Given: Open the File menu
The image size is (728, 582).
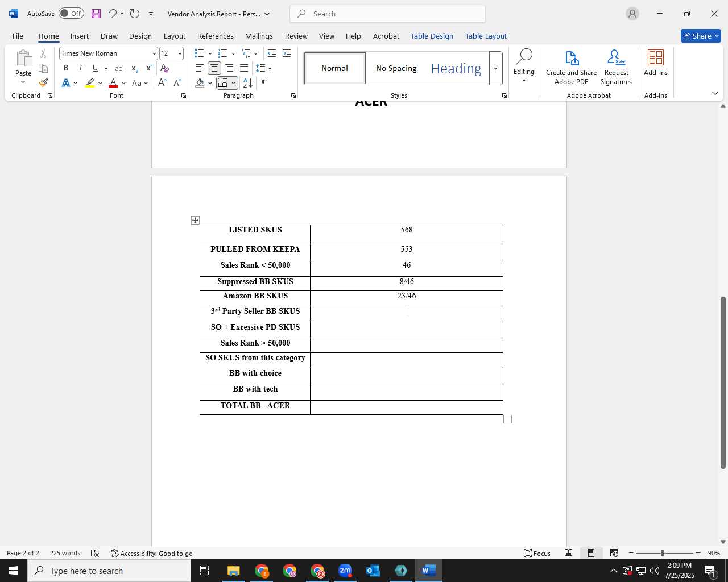Looking at the screenshot, I should (x=18, y=36).
